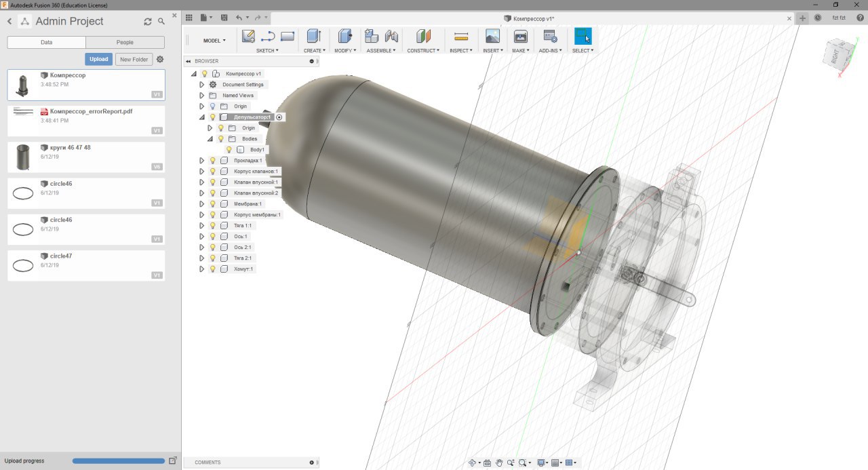Open the user account fzt fzt
Screen dimensions: 868x470
pyautogui.click(x=839, y=18)
